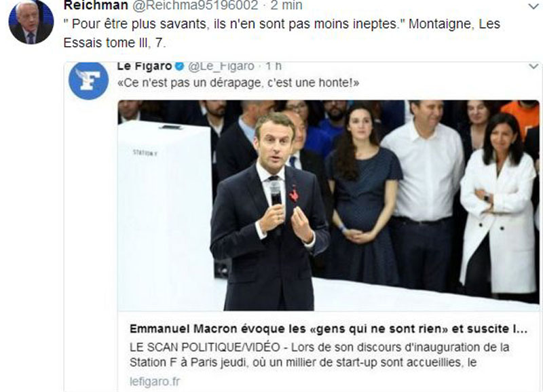Image resolution: width=543 pixels, height=392 pixels.
Task: Click the Le Figaro blue logo avatar
Action: [89, 81]
